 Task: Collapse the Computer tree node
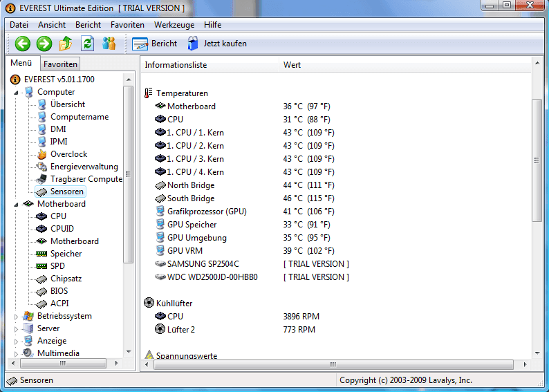16,93
